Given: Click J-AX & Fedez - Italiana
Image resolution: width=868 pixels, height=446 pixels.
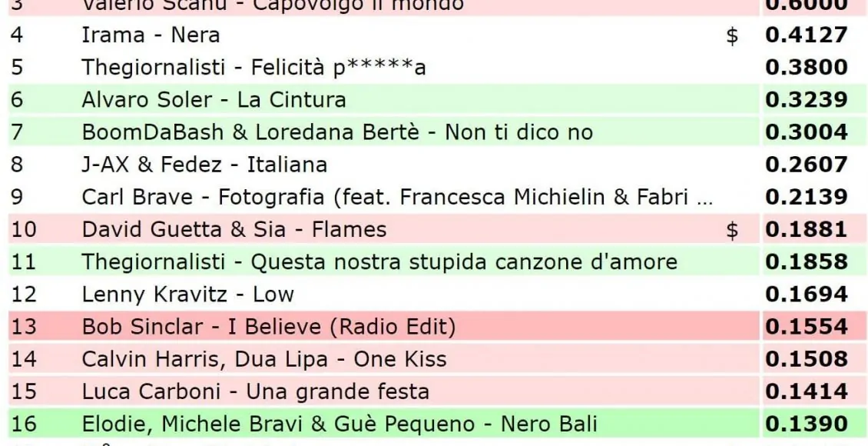Looking at the screenshot, I should tap(204, 165).
